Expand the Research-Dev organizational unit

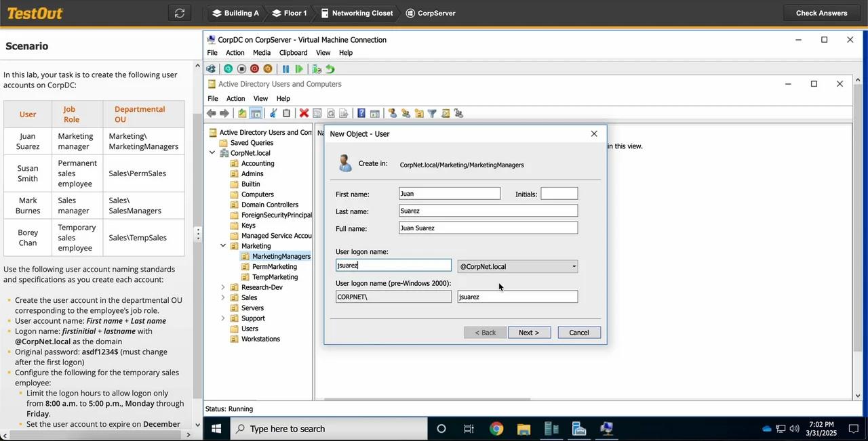coord(223,287)
